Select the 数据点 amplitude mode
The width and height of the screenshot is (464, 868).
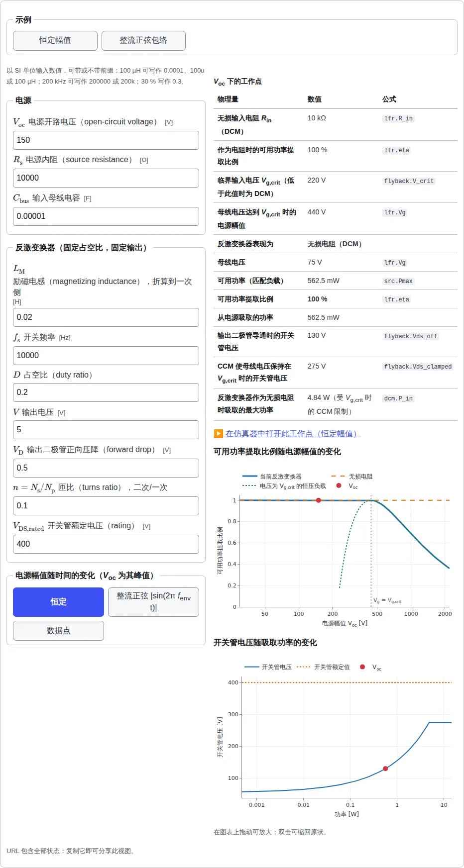[58, 631]
